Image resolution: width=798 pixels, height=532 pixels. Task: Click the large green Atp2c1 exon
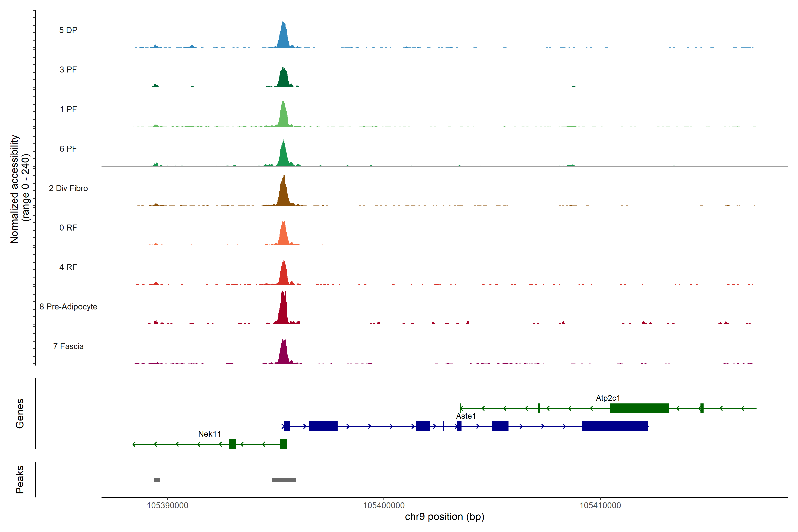click(639, 408)
